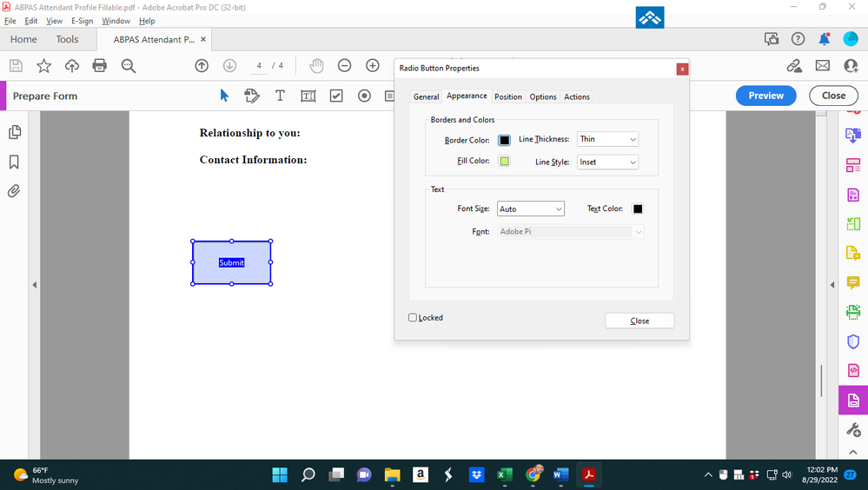868x490 pixels.
Task: Go to previous page arrow
Action: 202,66
